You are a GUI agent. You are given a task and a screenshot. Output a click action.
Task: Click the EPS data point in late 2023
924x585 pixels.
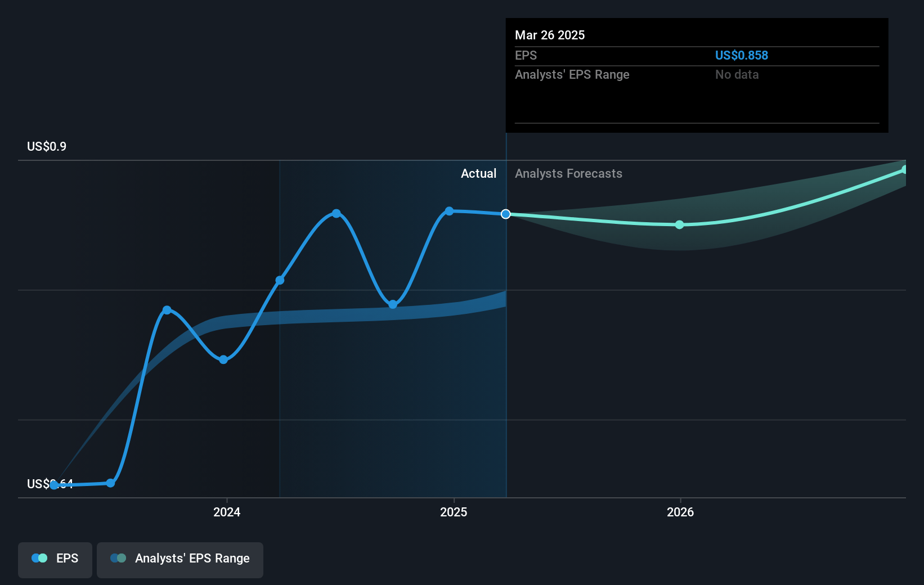pyautogui.click(x=167, y=310)
